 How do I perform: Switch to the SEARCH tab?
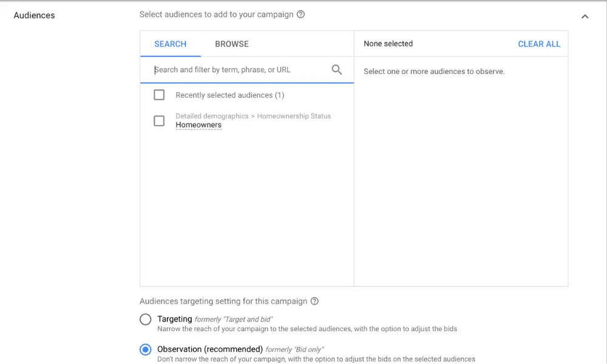coord(171,44)
